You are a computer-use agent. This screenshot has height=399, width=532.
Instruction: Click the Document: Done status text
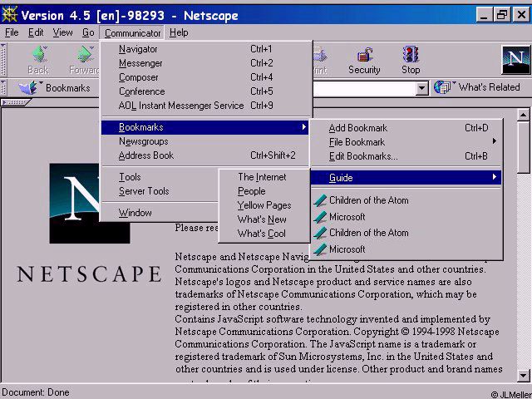[x=36, y=392]
